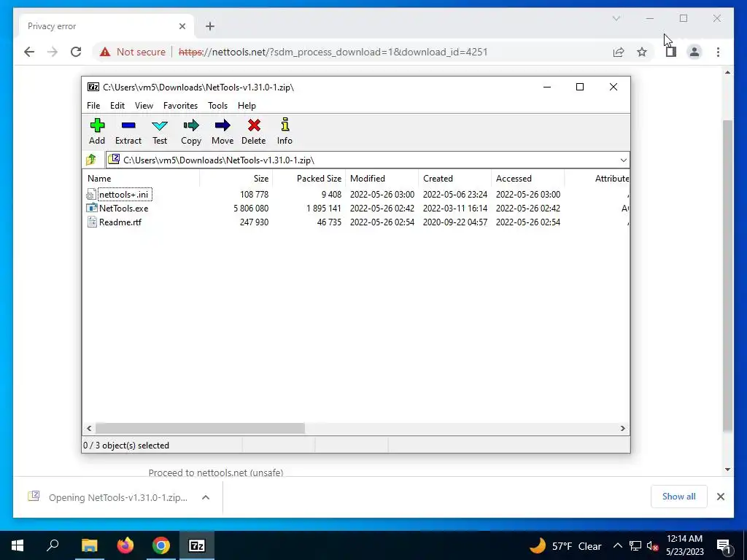This screenshot has height=560, width=747.
Task: Sort by Accessed column header
Action: coord(527,179)
